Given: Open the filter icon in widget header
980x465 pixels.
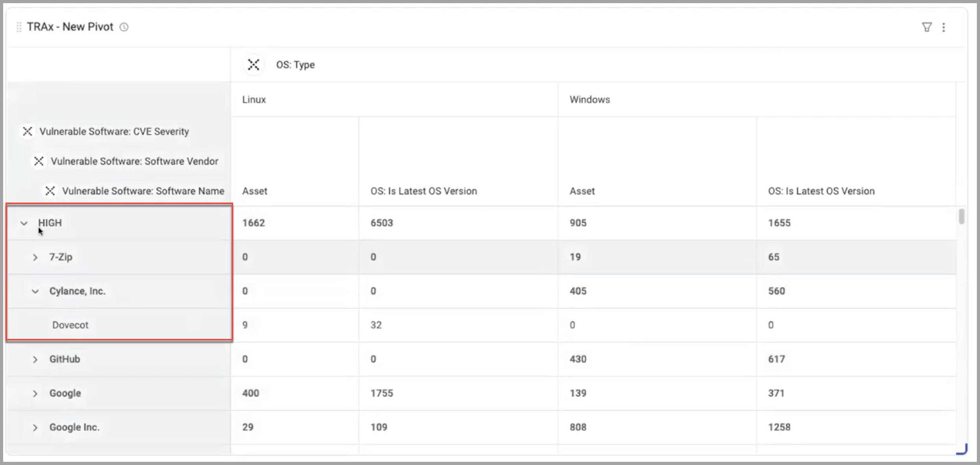Looking at the screenshot, I should coord(927,27).
